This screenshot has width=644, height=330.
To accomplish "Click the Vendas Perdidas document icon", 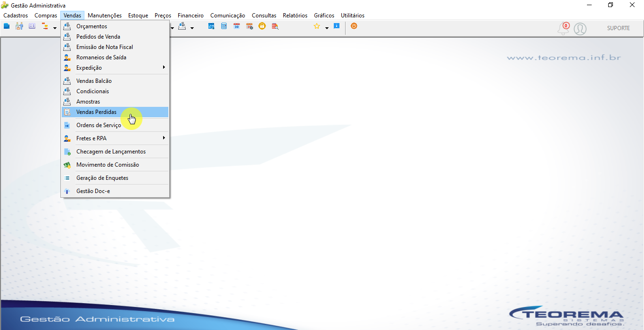I will [x=67, y=112].
